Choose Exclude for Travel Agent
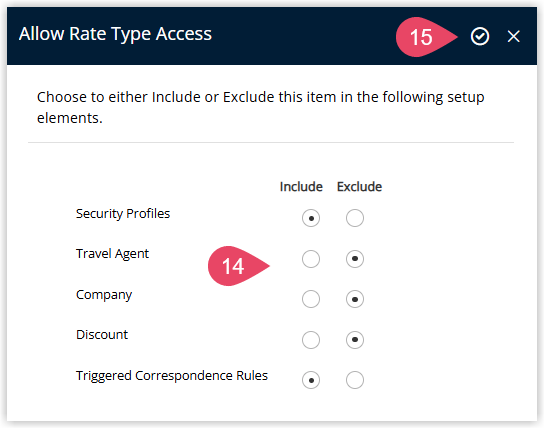The height and width of the screenshot is (429, 545). [355, 259]
